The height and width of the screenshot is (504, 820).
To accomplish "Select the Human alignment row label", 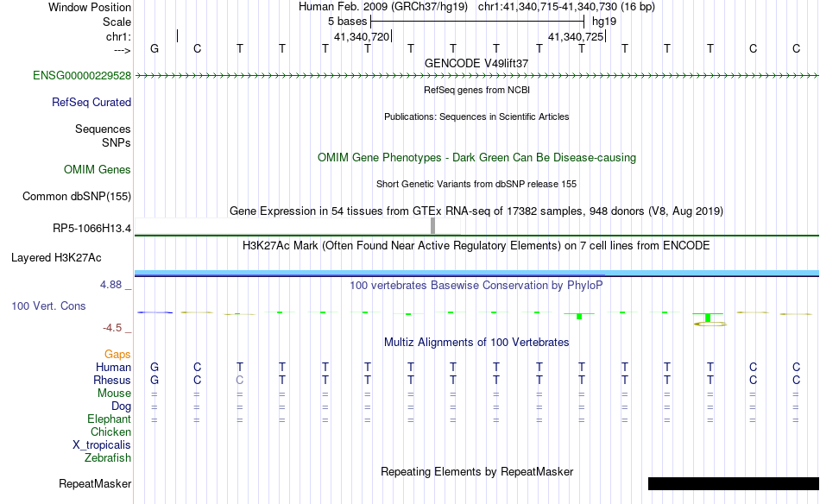I will (113, 368).
